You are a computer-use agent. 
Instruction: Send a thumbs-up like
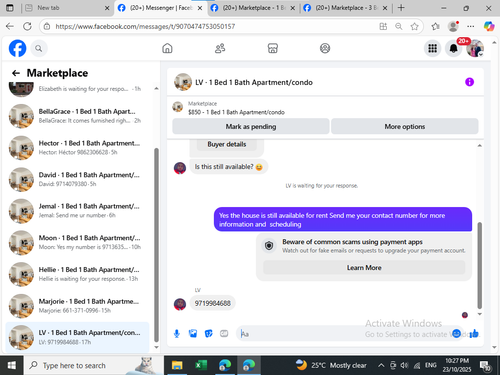point(474,333)
